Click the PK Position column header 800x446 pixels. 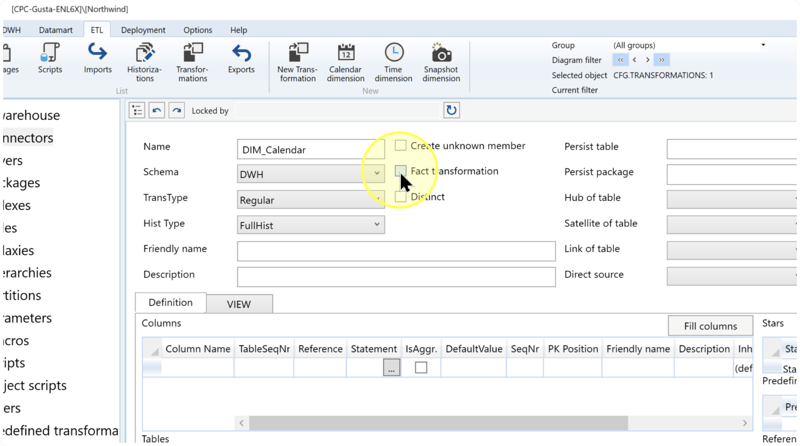[x=573, y=349]
